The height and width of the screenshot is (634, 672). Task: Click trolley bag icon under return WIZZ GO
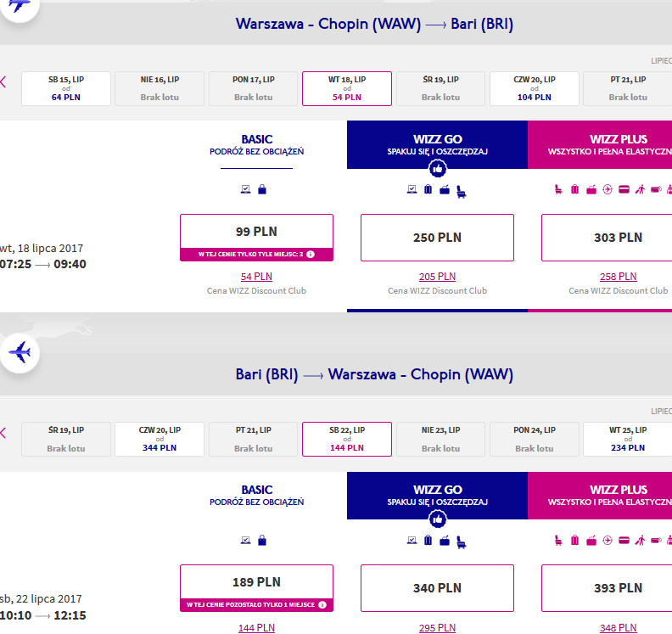[445, 540]
